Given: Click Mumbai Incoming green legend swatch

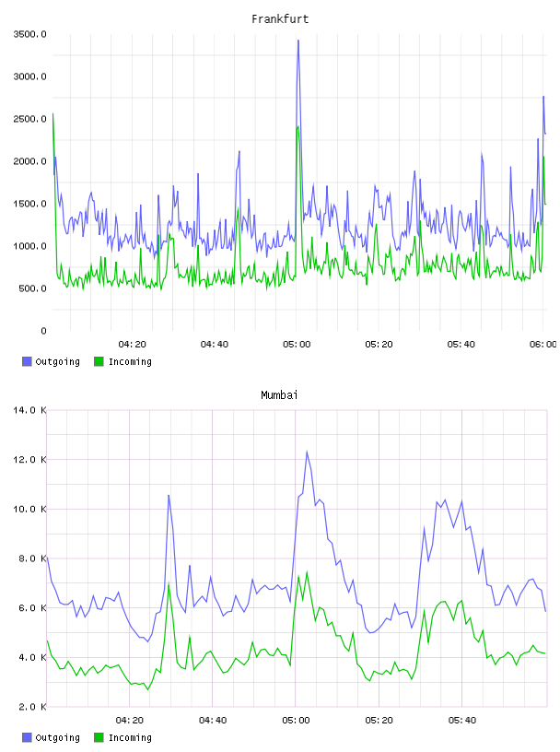Looking at the screenshot, I should tap(99, 737).
